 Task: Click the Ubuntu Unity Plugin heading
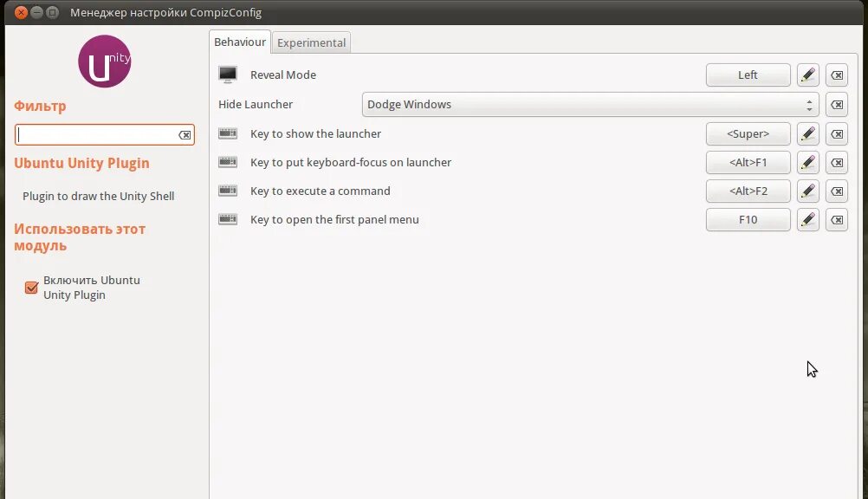point(81,164)
